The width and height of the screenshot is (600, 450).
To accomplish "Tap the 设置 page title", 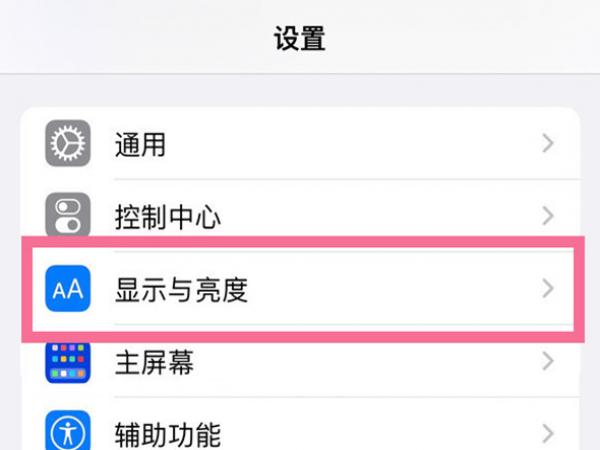I will (300, 40).
